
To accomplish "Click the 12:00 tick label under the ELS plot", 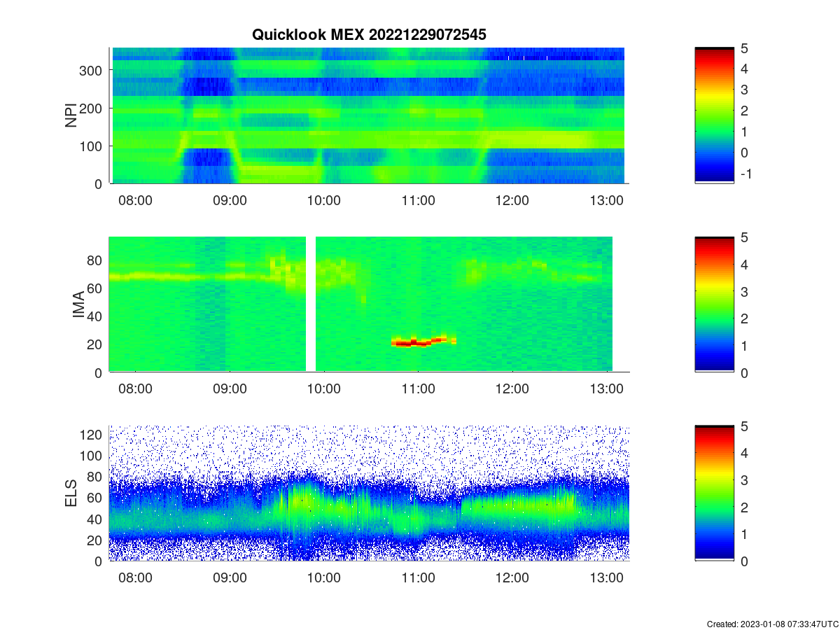I will coord(512,578).
